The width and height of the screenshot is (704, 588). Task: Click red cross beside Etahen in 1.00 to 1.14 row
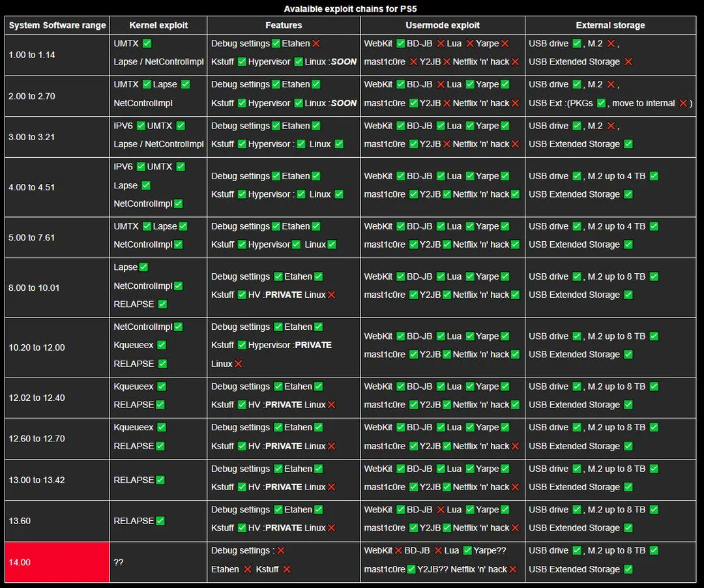(316, 44)
